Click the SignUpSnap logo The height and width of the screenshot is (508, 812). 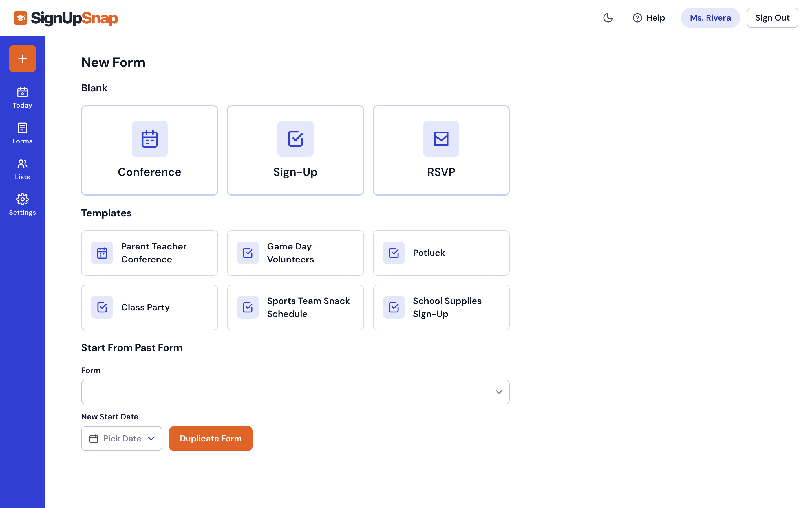(x=66, y=18)
